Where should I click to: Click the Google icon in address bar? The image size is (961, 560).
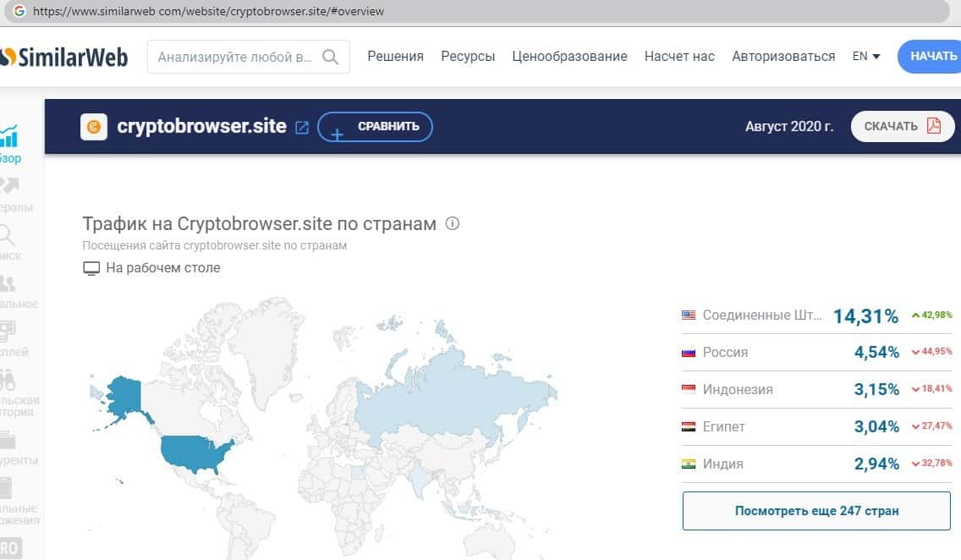click(19, 11)
